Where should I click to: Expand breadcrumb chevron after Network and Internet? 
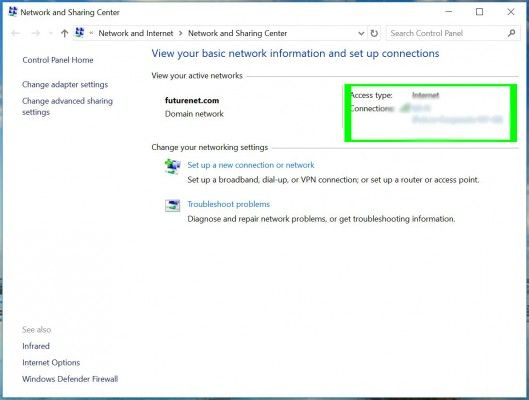pyautogui.click(x=181, y=33)
